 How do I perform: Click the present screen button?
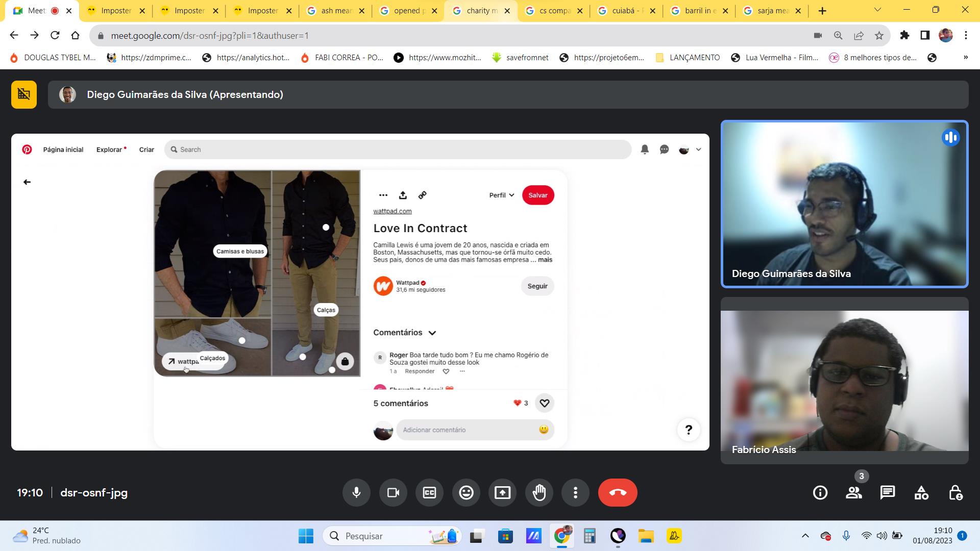pyautogui.click(x=502, y=492)
